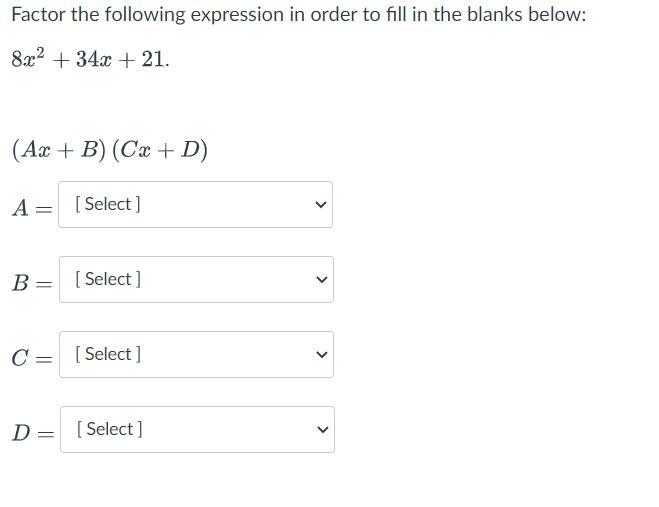Viewport: 659px width, 507px height.
Task: Click the chevron arrow in B's select box
Action: click(321, 279)
